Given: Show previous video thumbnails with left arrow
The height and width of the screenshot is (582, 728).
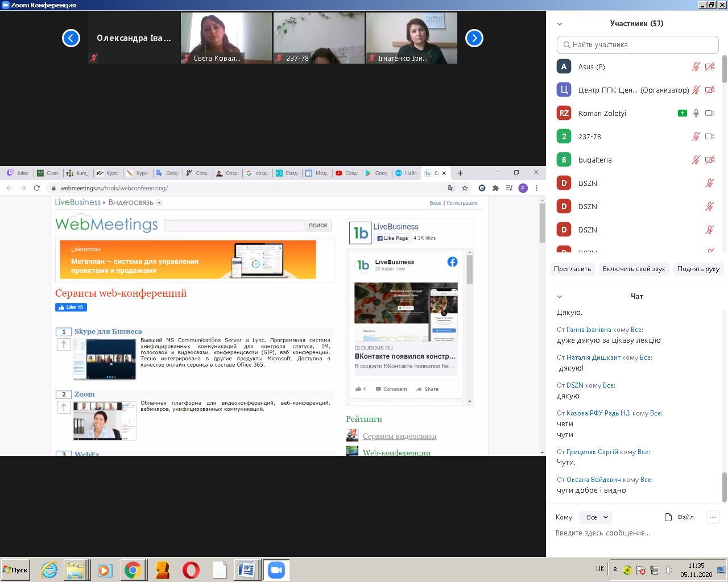Looking at the screenshot, I should tap(71, 38).
